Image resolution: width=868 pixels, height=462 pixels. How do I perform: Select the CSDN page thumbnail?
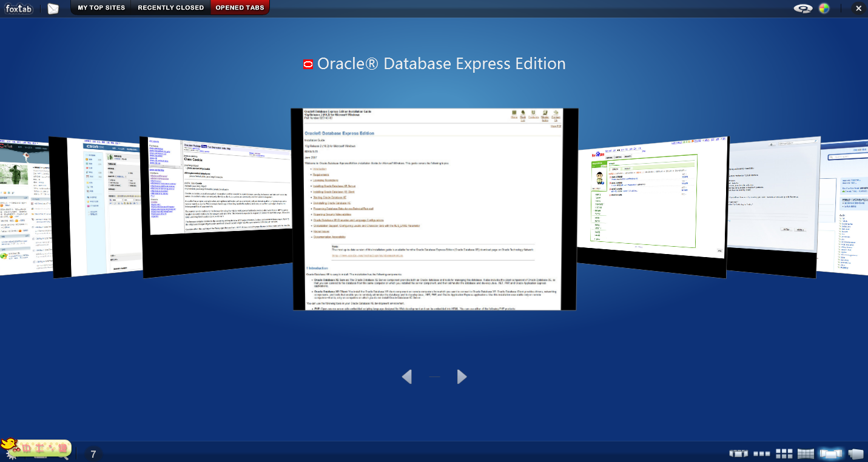96,207
